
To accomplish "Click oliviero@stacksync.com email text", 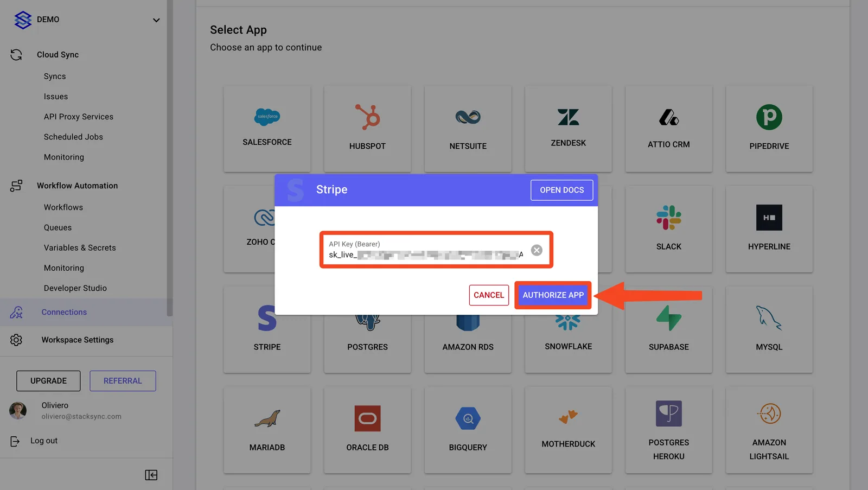I will pos(81,417).
